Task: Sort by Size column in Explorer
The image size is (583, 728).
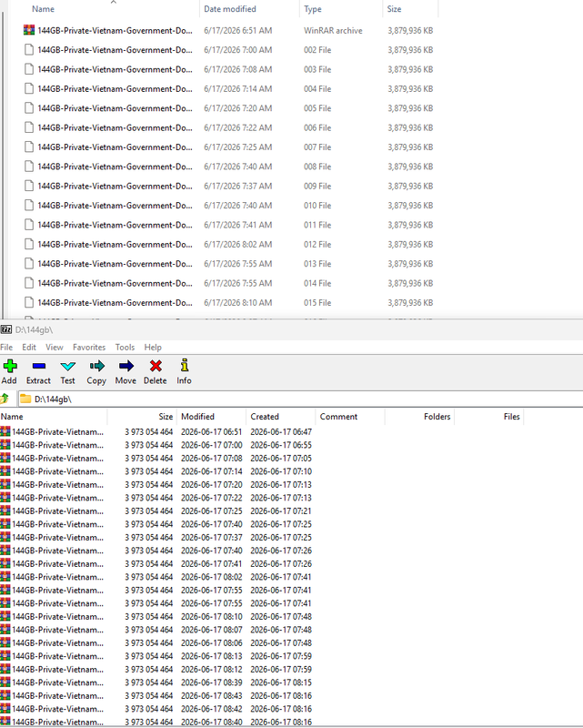Action: [394, 9]
